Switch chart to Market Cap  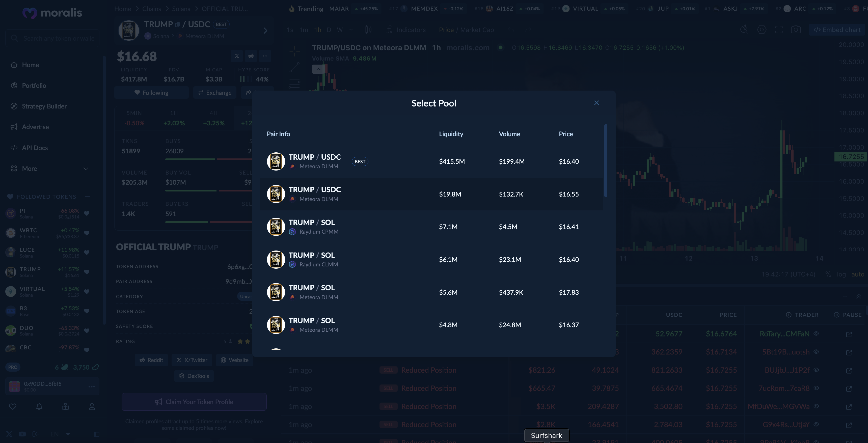[477, 30]
